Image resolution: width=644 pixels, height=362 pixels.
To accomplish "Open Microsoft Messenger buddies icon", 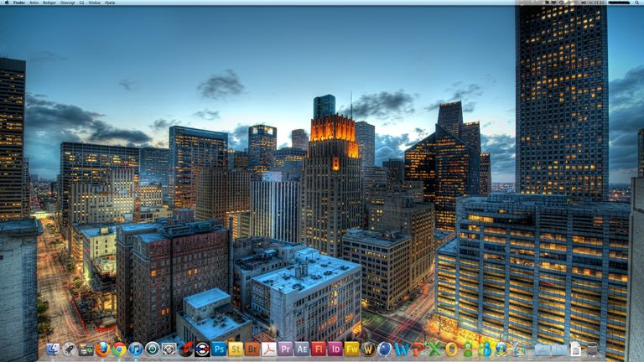I will (x=485, y=349).
